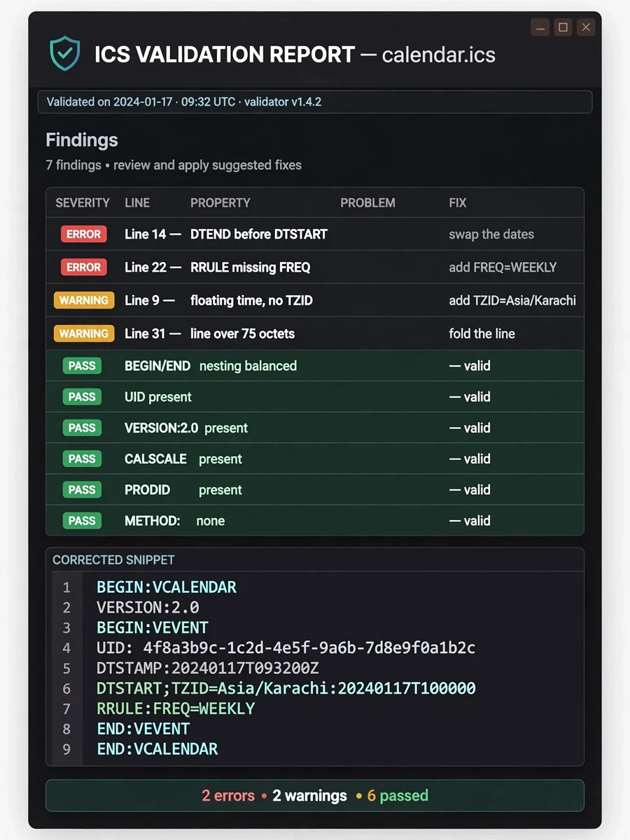Close the ICS validation report window

(586, 27)
